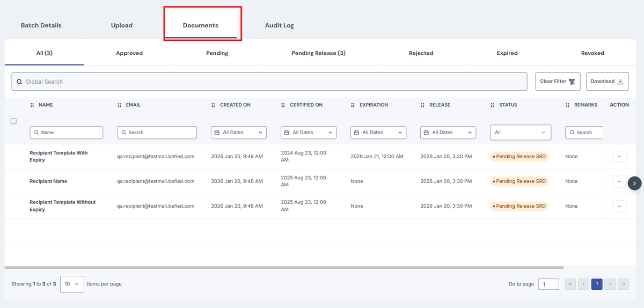Switch to the Audit Log tab
644x308 pixels.
click(x=279, y=25)
